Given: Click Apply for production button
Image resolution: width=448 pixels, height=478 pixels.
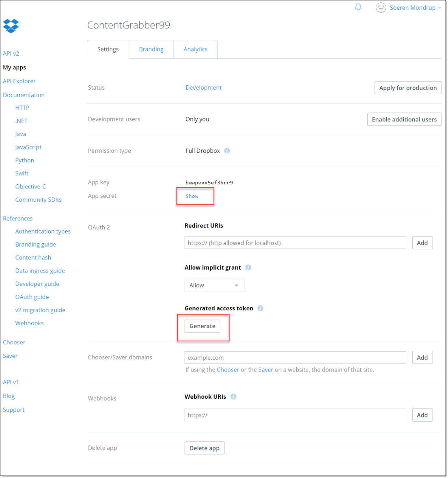Looking at the screenshot, I should tap(407, 88).
